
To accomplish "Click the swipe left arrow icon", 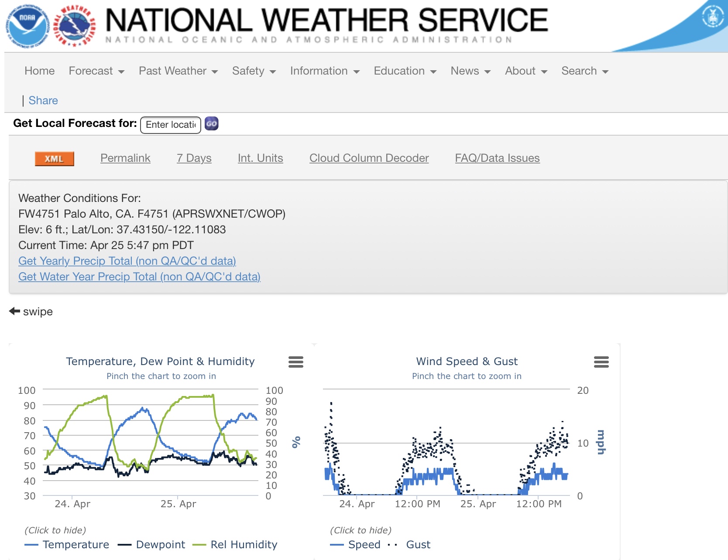I will point(14,311).
